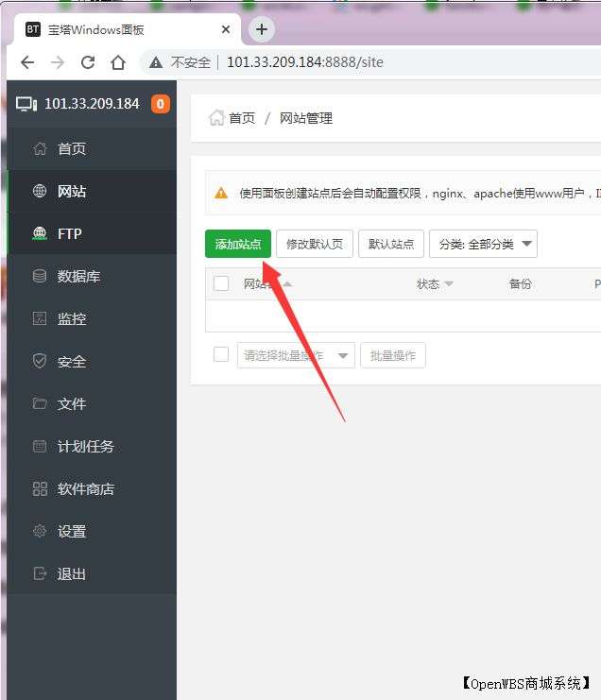
Task: Open the 分类: 全部分类 dropdown
Action: (483, 244)
